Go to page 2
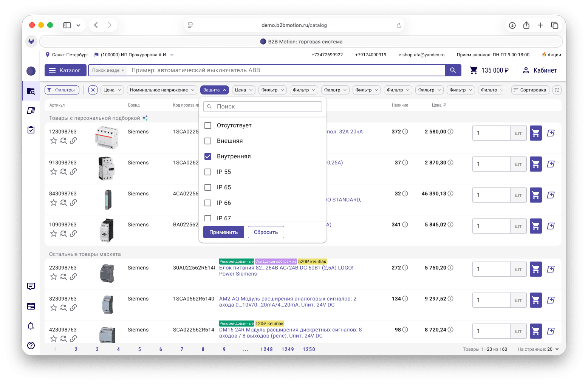Viewport: 588px width, 384px height. pyautogui.click(x=76, y=349)
